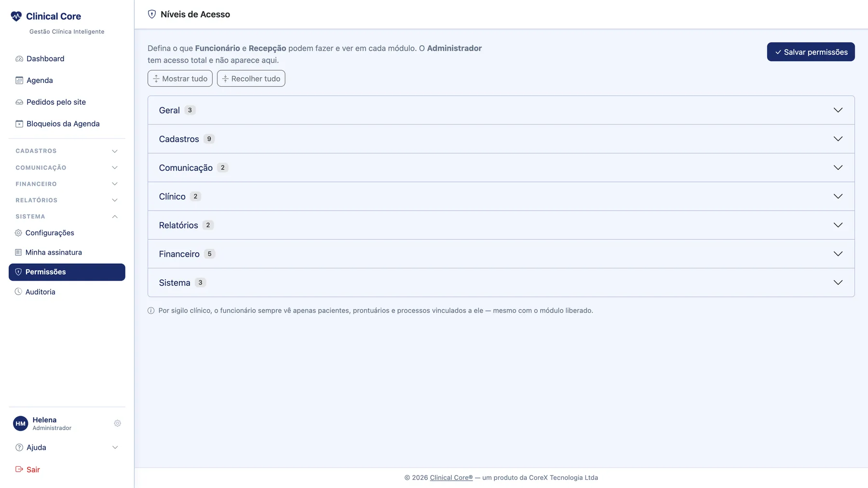Click the Mostrar tudo button
868x488 pixels.
click(x=180, y=79)
